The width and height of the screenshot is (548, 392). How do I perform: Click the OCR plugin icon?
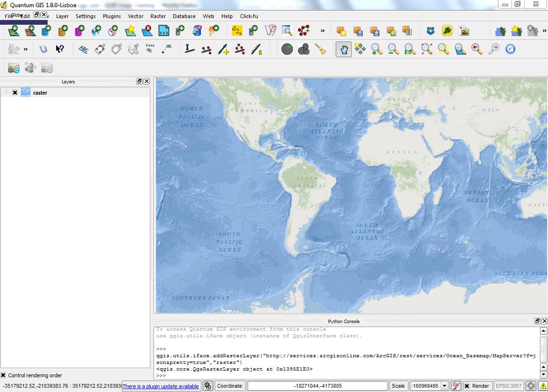430,31
